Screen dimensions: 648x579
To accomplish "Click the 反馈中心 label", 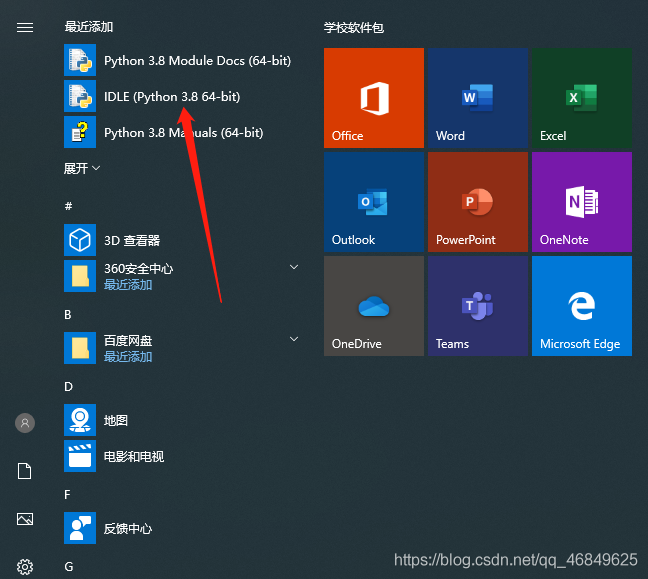I will [x=128, y=529].
